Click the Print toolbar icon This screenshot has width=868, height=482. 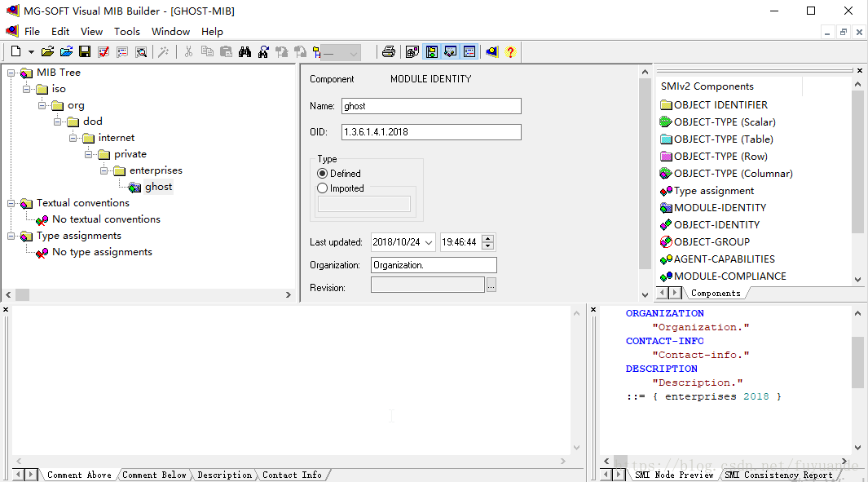[389, 51]
